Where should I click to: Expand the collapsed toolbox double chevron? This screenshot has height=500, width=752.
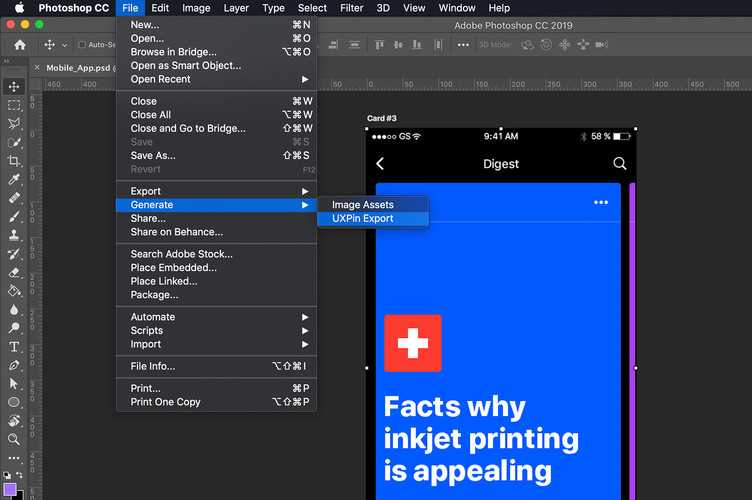pyautogui.click(x=6, y=61)
